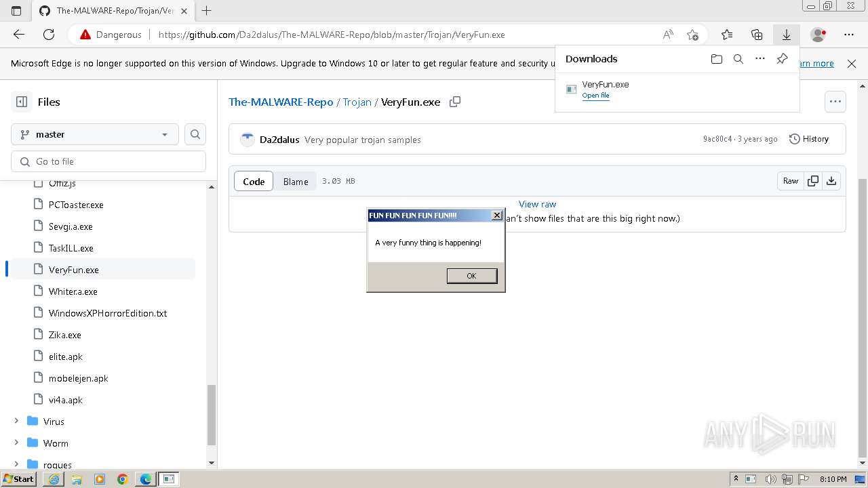Image resolution: width=868 pixels, height=488 pixels.
Task: Switch to the Blame tab
Action: click(x=296, y=181)
